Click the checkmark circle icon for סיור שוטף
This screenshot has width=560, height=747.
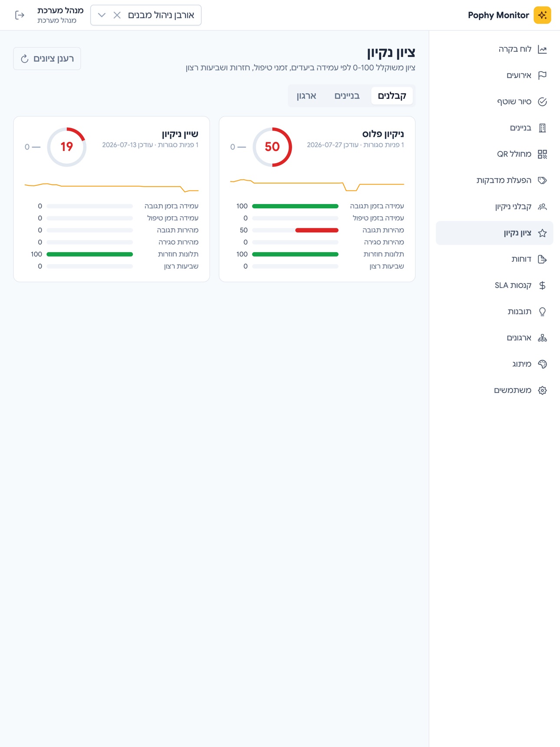click(x=542, y=102)
